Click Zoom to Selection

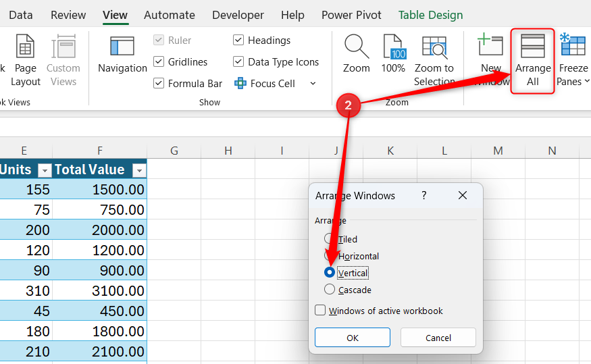click(x=434, y=60)
